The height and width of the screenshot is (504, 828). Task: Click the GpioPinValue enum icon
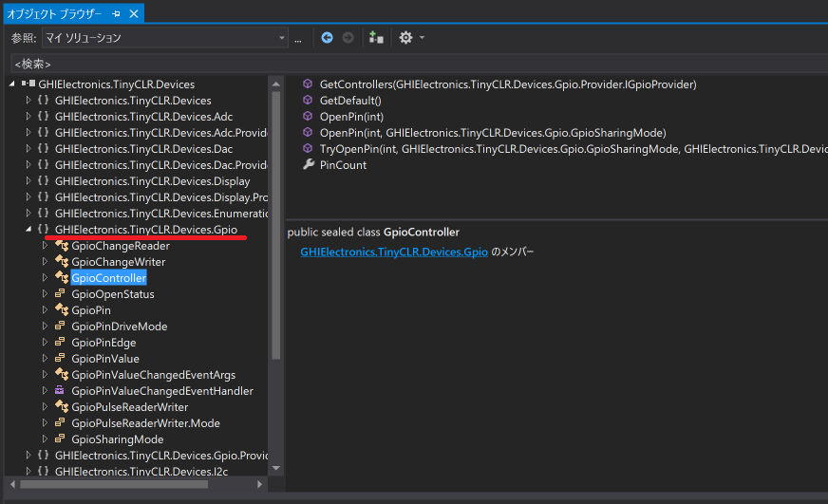pos(60,359)
